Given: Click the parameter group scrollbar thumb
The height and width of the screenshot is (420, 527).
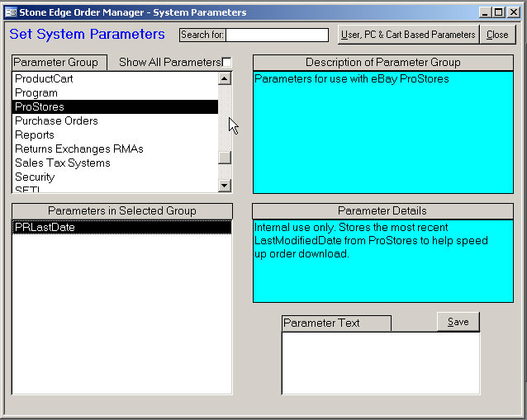Looking at the screenshot, I should click(x=225, y=158).
